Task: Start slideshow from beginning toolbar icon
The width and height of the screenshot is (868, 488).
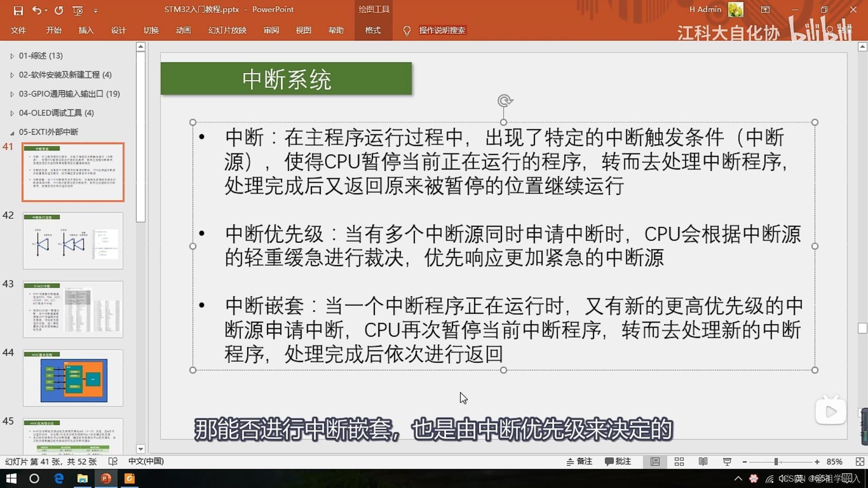Action: (78, 10)
